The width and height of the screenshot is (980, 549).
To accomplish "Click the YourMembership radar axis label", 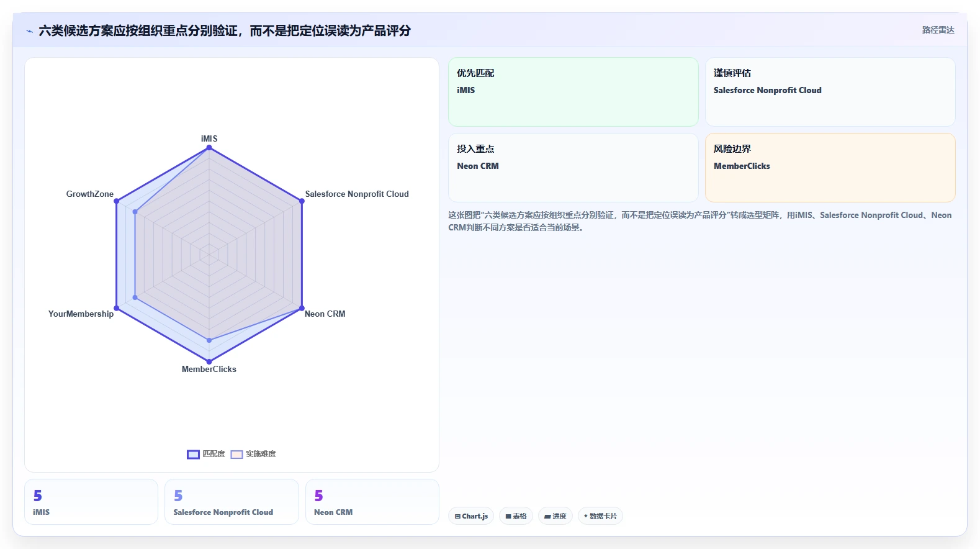I will click(x=81, y=314).
